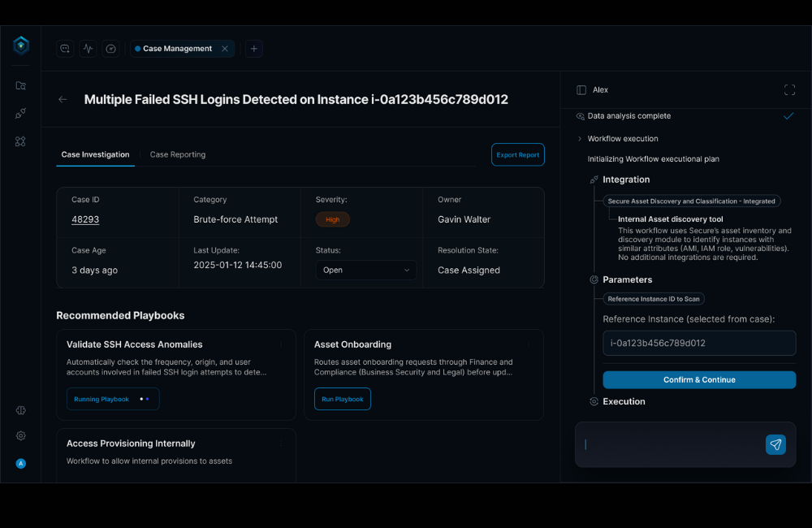Toggle the Alex panel expand control
This screenshot has width=812, height=528.
[789, 89]
